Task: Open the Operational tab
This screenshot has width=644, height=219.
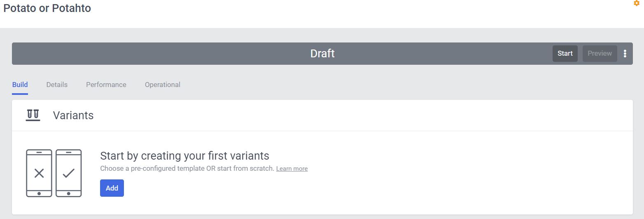Action: coord(163,85)
